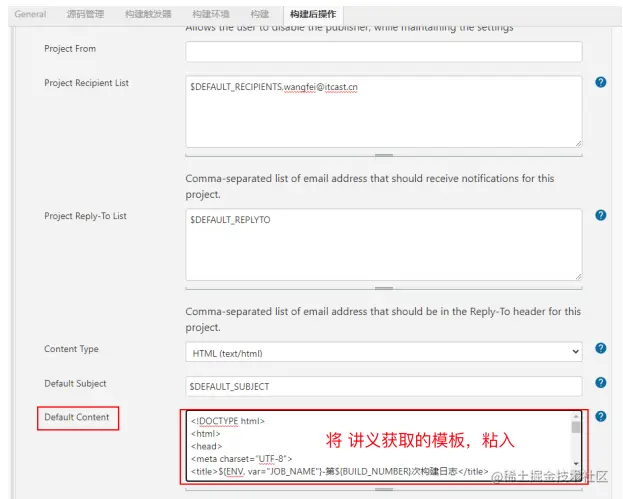Image resolution: width=623 pixels, height=499 pixels.
Task: Click the Content Type label
Action: click(71, 349)
